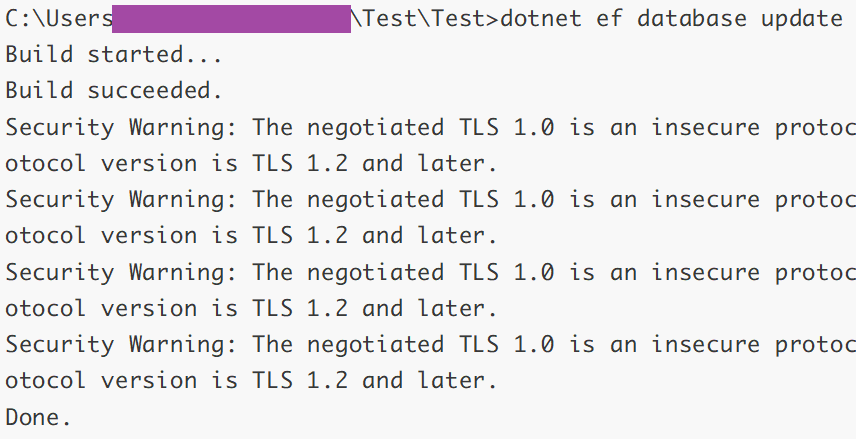Click the 'Done.' output line
The height and width of the screenshot is (439, 856).
click(x=38, y=417)
